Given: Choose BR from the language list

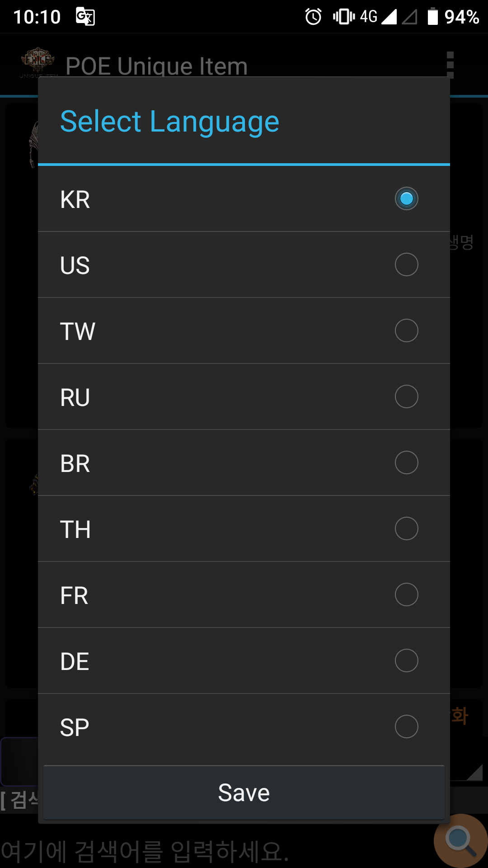Looking at the screenshot, I should (406, 462).
